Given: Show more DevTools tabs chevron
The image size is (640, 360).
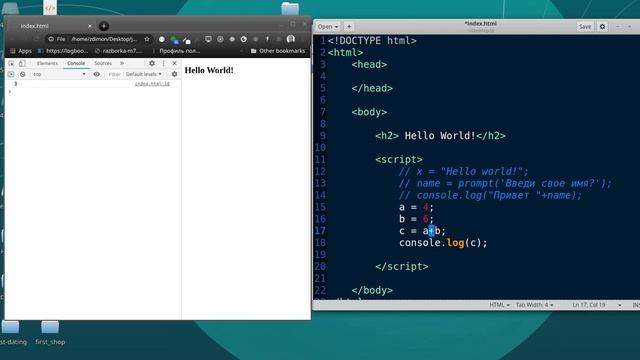Looking at the screenshot, I should point(122,63).
